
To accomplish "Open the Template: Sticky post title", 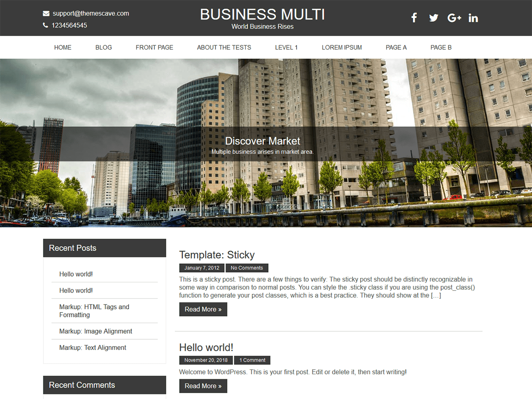I will [x=217, y=255].
